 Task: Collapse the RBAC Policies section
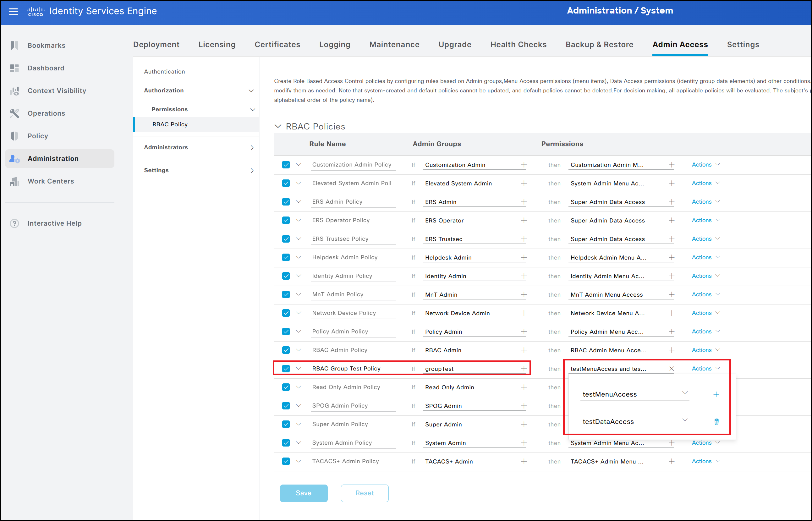(x=278, y=126)
